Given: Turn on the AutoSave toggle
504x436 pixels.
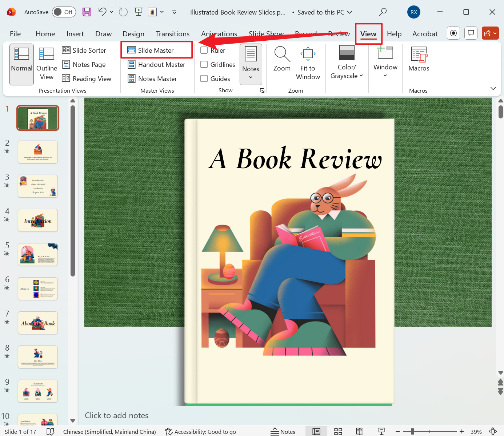Looking at the screenshot, I should [x=64, y=12].
